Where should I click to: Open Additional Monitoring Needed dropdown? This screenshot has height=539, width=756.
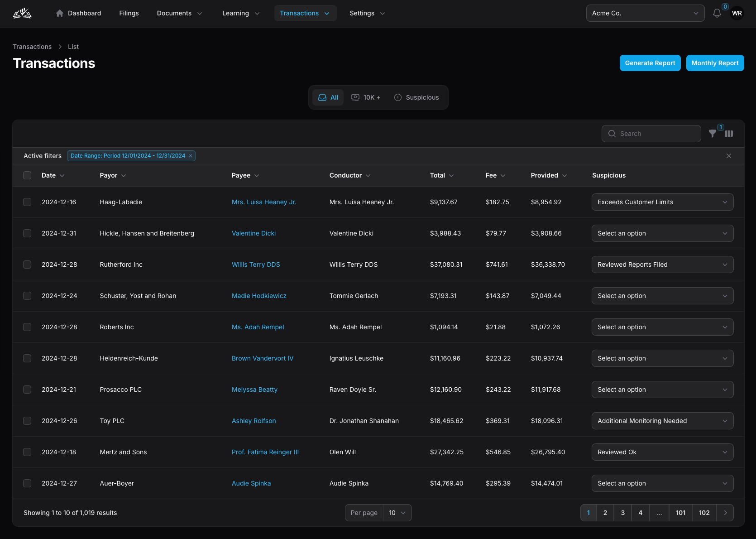[x=662, y=421]
